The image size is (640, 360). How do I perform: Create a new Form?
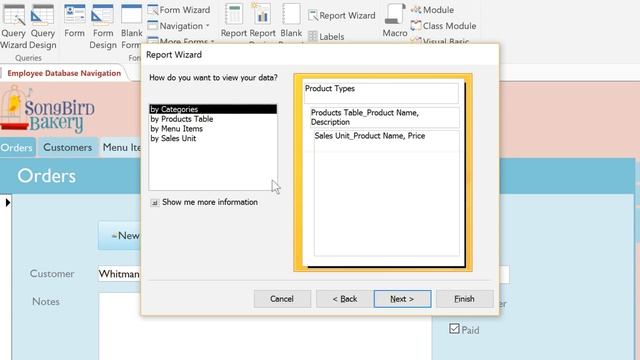(74, 21)
